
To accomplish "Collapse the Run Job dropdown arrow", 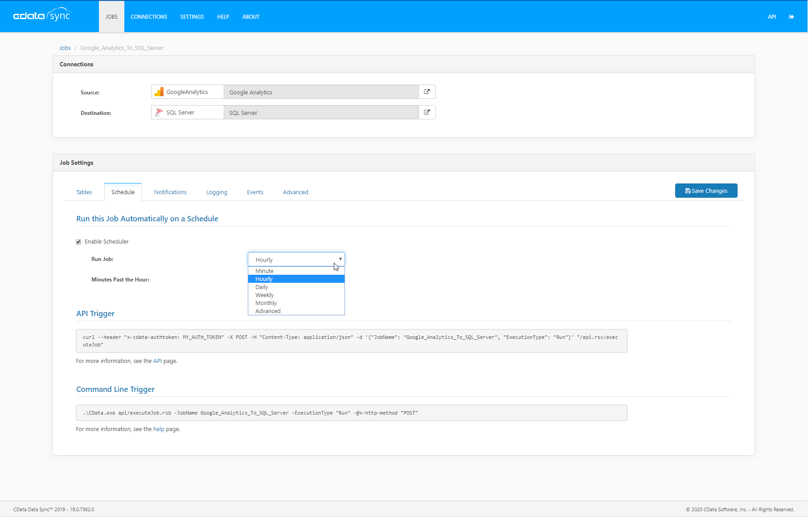I will [x=340, y=259].
